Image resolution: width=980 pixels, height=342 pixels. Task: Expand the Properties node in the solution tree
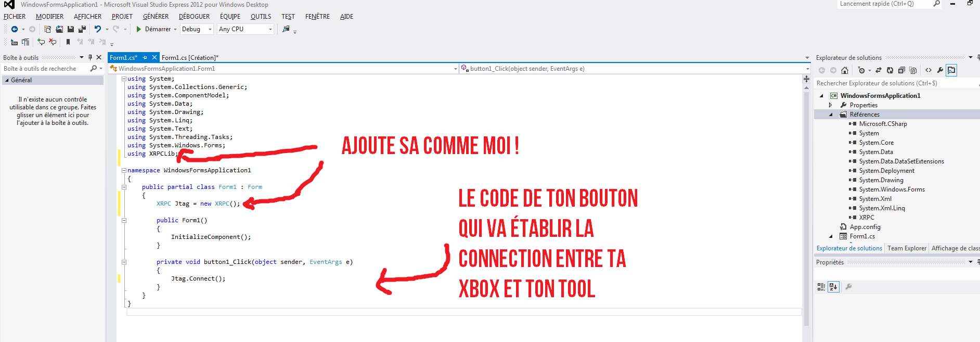pos(831,105)
